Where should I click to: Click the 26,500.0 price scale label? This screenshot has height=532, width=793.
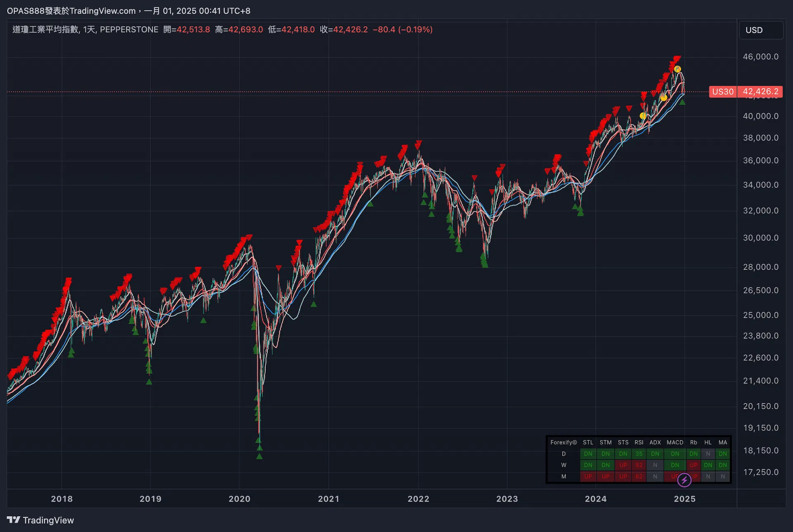click(761, 290)
